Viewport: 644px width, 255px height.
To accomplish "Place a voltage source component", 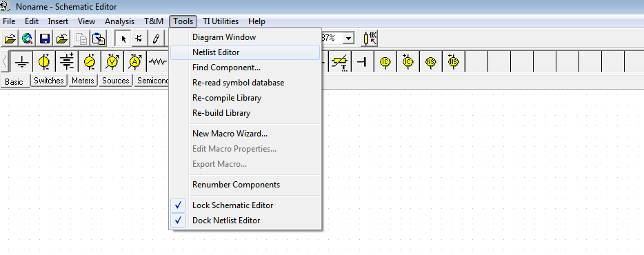I will tap(44, 61).
